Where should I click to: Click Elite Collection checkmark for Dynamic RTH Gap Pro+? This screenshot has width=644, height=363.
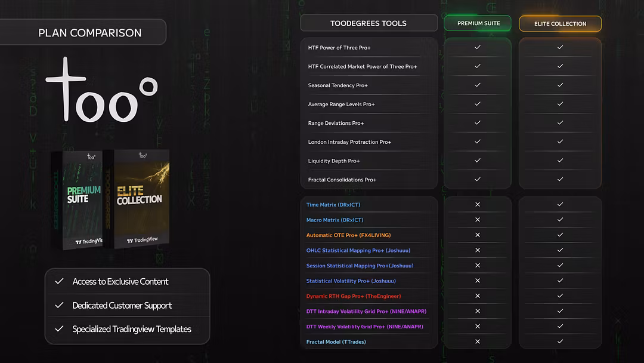[x=560, y=296]
